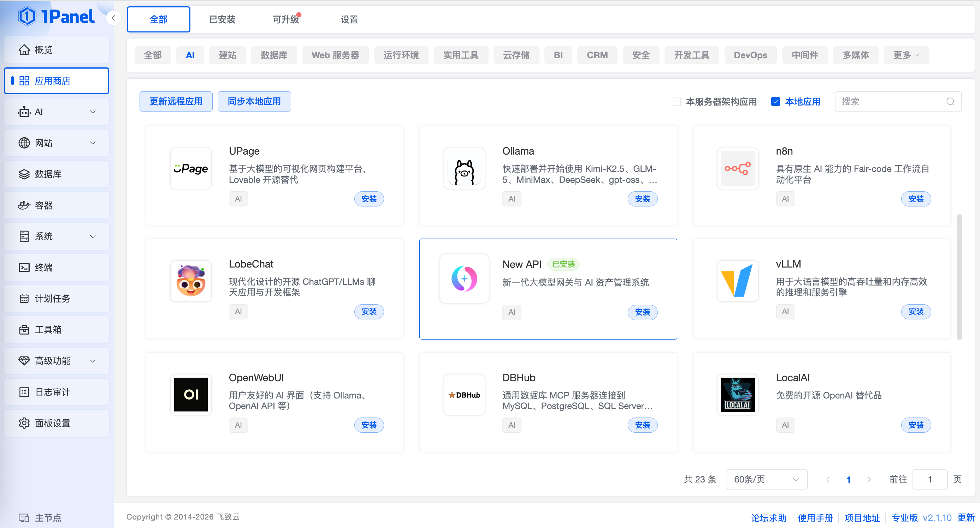Switch to the 已安装 tab

[222, 19]
